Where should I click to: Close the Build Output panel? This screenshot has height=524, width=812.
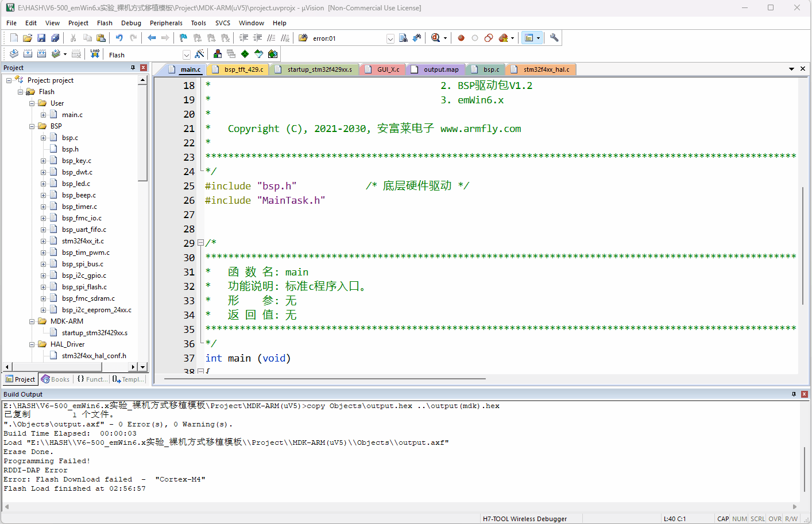pos(804,394)
